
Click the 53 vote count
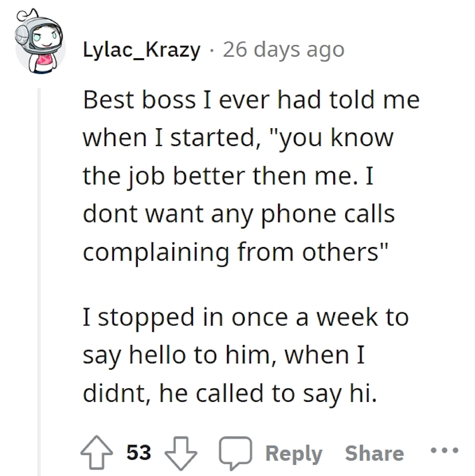(138, 452)
